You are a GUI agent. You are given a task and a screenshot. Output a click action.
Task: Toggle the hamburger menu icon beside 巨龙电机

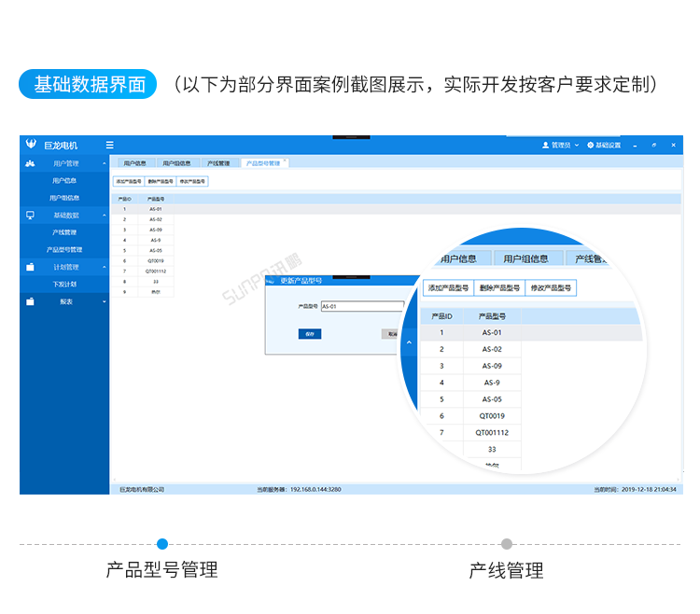pos(110,145)
